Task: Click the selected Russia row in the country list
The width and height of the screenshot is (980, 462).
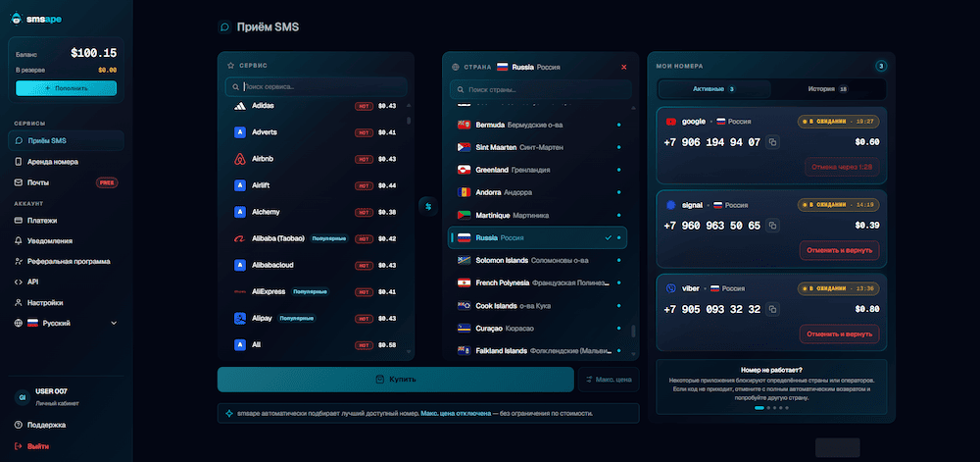Action: point(538,237)
